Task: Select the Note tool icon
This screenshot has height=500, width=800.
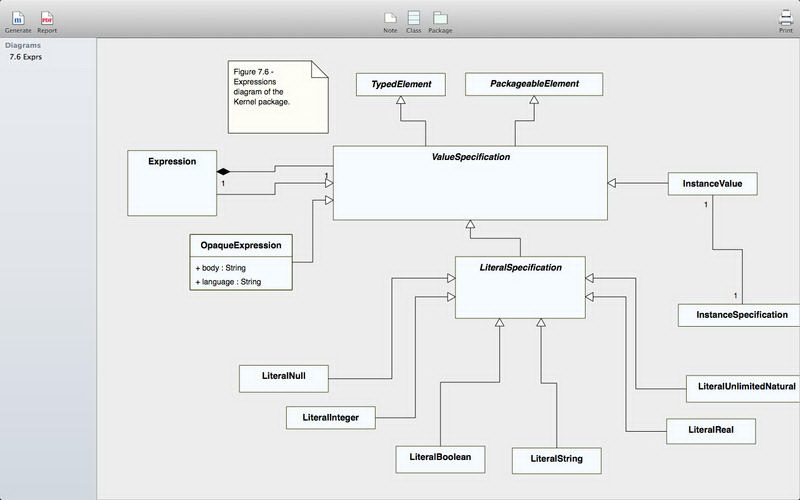Action: point(390,18)
